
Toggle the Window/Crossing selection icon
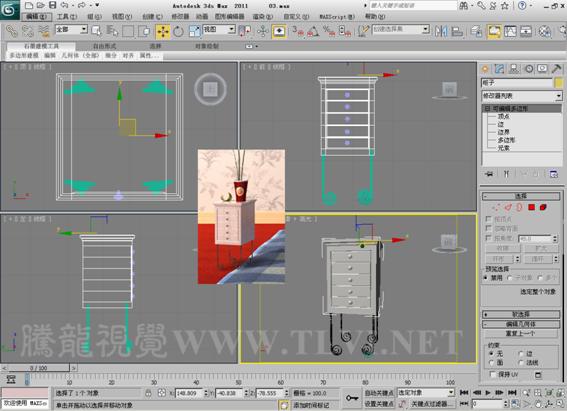click(145, 31)
